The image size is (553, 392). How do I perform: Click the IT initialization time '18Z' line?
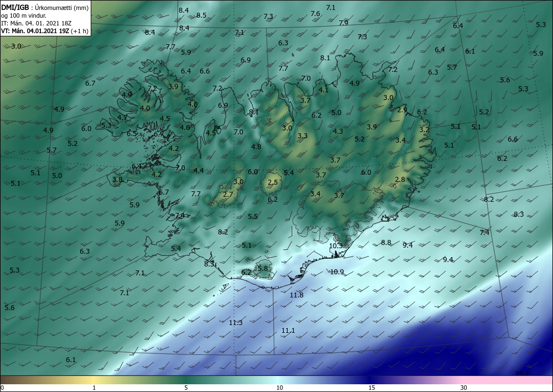36,23
